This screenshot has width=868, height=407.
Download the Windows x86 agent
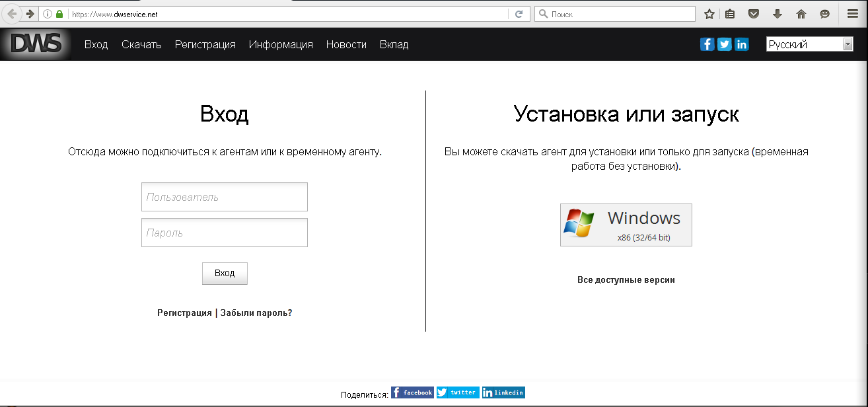pyautogui.click(x=626, y=225)
